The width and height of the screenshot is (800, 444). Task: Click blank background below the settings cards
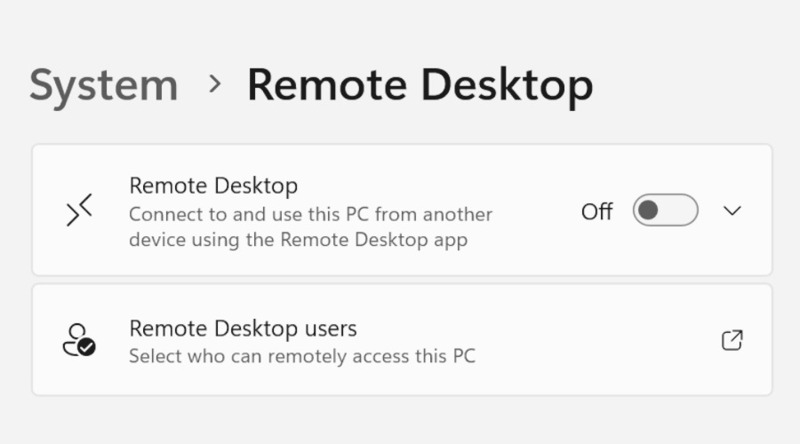pos(400,420)
